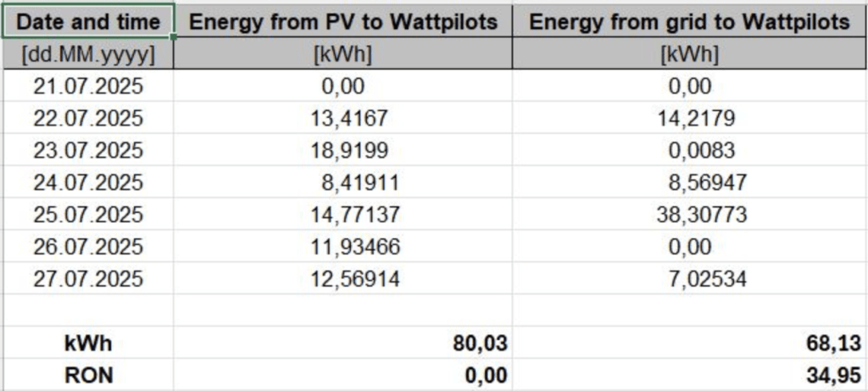Select the date cell 27.07.2025
Image resolution: width=868 pixels, height=391 pixels.
tap(88, 279)
